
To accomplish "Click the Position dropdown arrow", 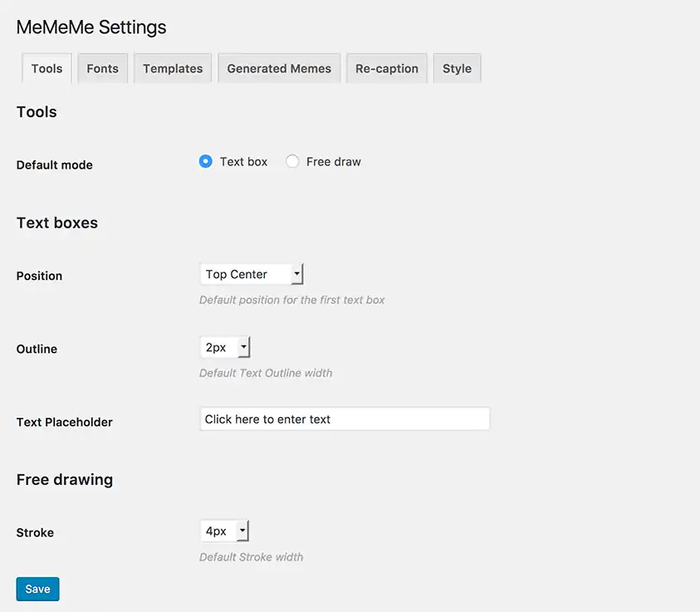I will pyautogui.click(x=296, y=274).
